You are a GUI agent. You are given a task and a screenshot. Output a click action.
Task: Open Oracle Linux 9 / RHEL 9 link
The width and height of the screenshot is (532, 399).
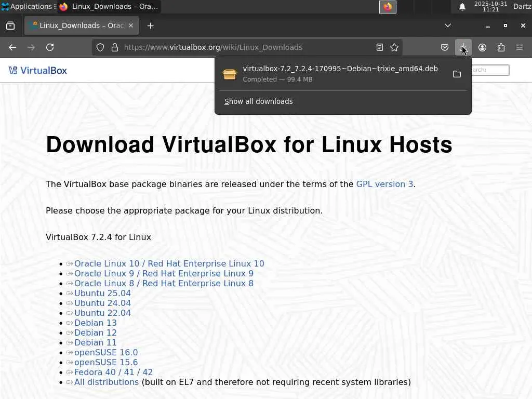(164, 273)
